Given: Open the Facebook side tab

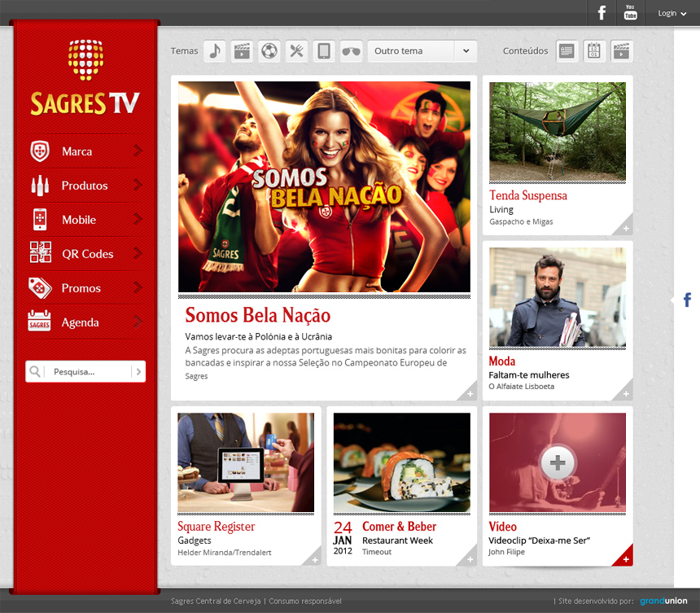Looking at the screenshot, I should (x=687, y=300).
